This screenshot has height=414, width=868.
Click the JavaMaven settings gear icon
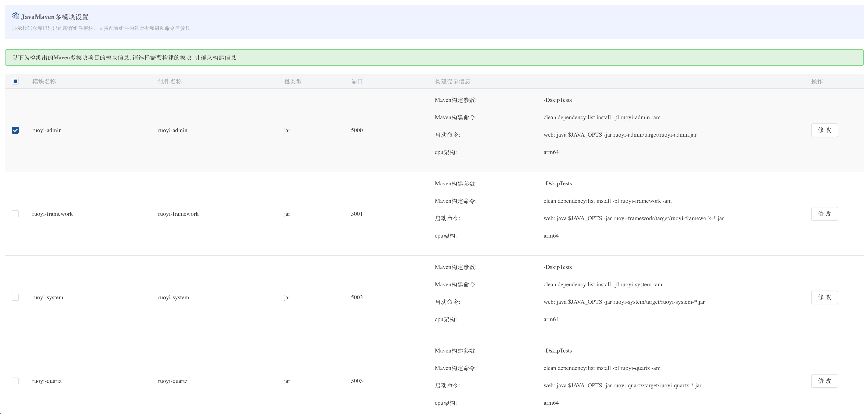(x=15, y=16)
